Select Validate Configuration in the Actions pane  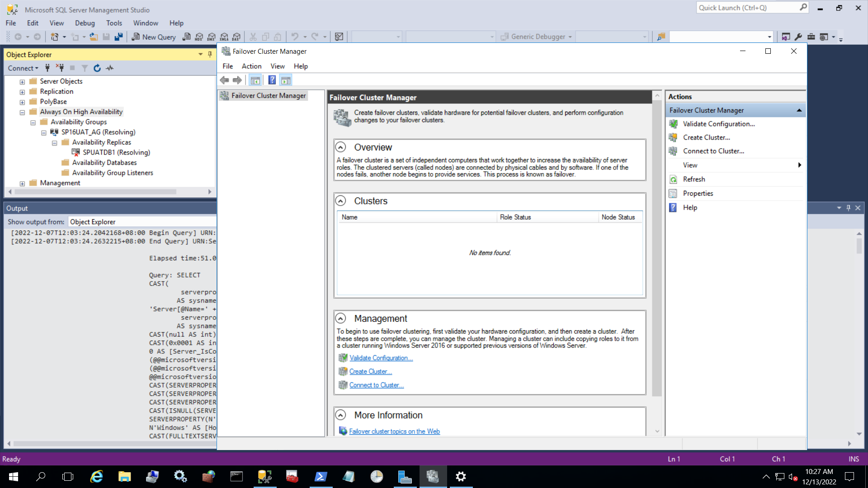718,124
